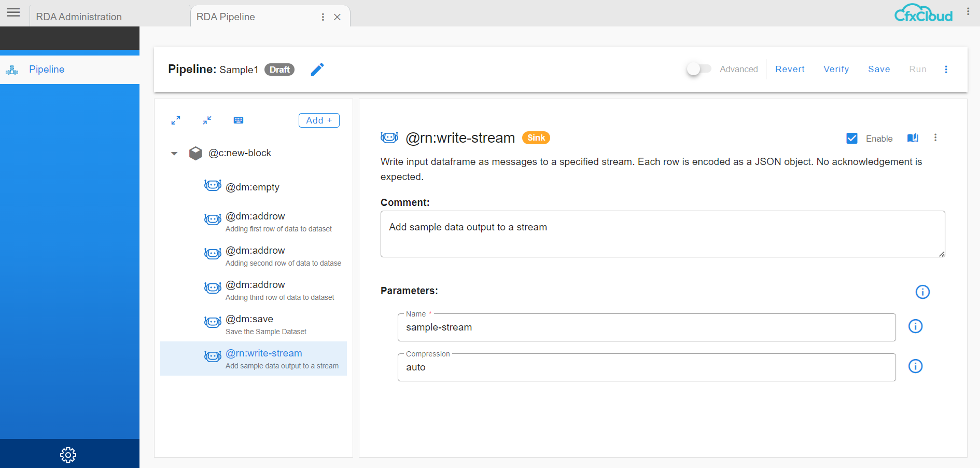Screen dimensions: 980x468
Task: Open the documentation book icon for @rn:write-stream
Action: (913, 137)
